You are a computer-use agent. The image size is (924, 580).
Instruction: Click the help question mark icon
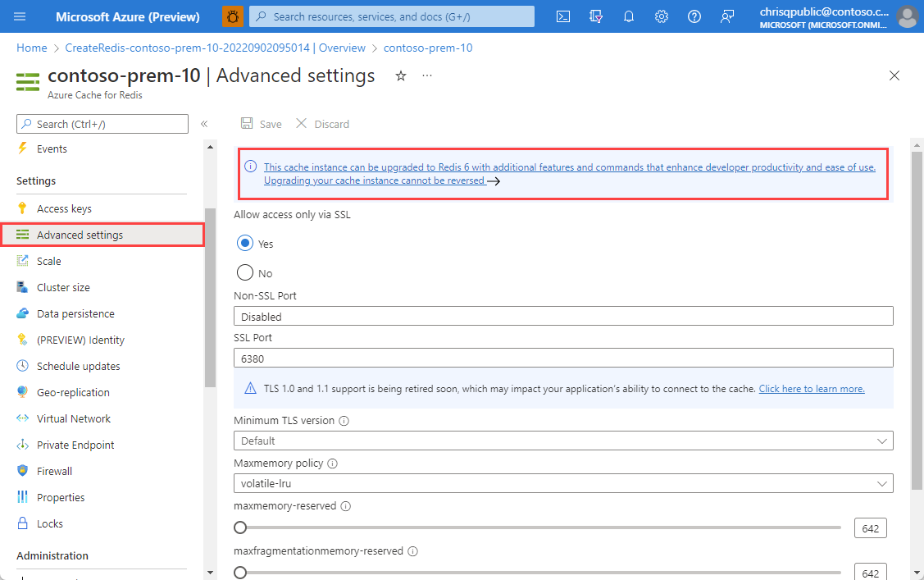(x=694, y=16)
